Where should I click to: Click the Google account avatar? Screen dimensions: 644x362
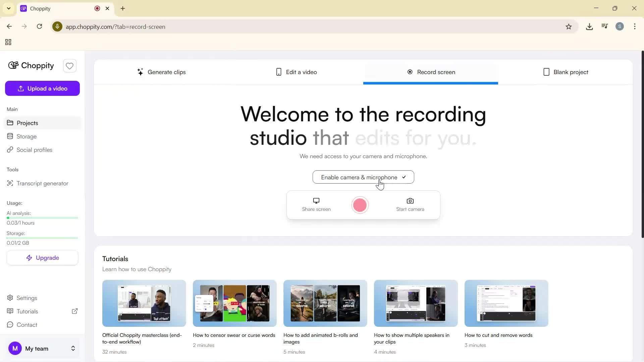point(620,26)
